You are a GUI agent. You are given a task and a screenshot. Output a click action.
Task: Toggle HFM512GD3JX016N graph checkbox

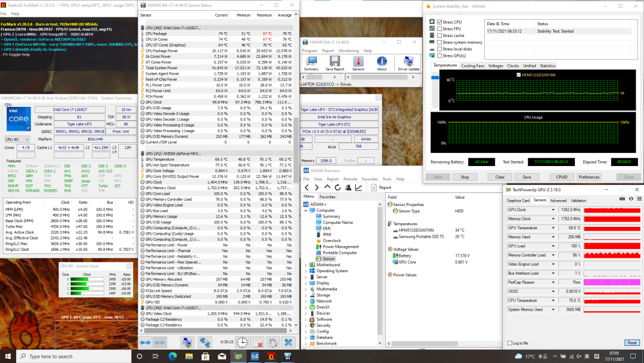[x=518, y=75]
